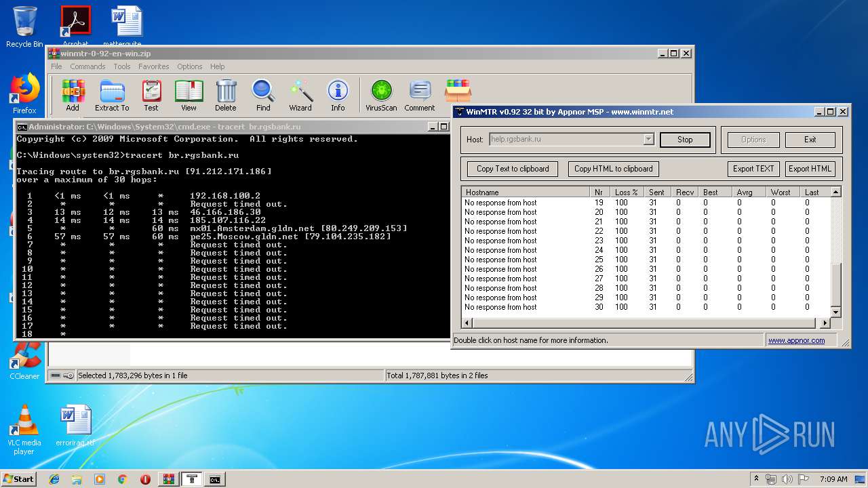This screenshot has width=868, height=488.
Task: Switch to the WinMTR taskbar button
Action: (x=192, y=479)
